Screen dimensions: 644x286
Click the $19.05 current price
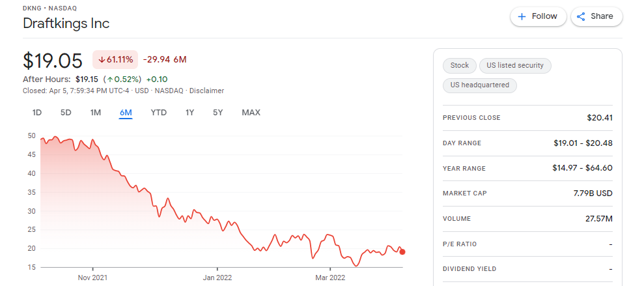point(53,61)
